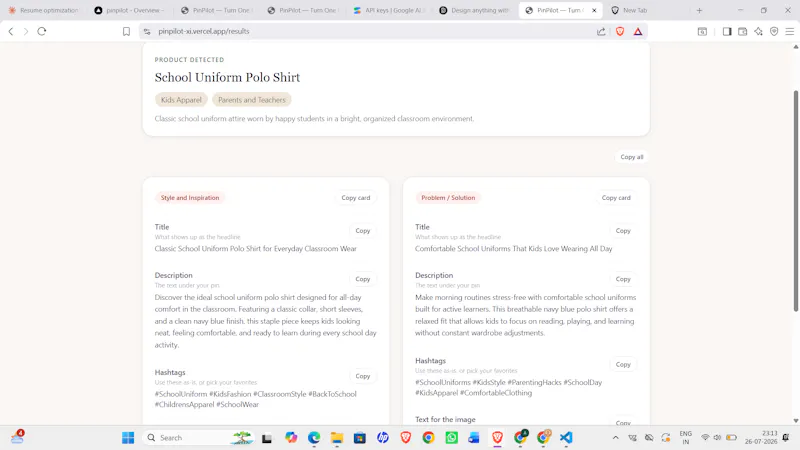Click the browser forward arrow
This screenshot has height=450, width=800.
pos(26,31)
